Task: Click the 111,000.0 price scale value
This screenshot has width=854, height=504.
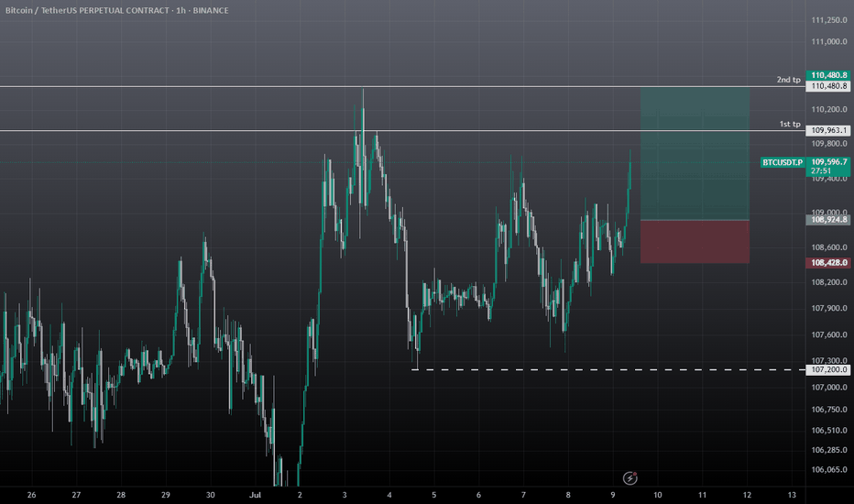Action: click(829, 41)
